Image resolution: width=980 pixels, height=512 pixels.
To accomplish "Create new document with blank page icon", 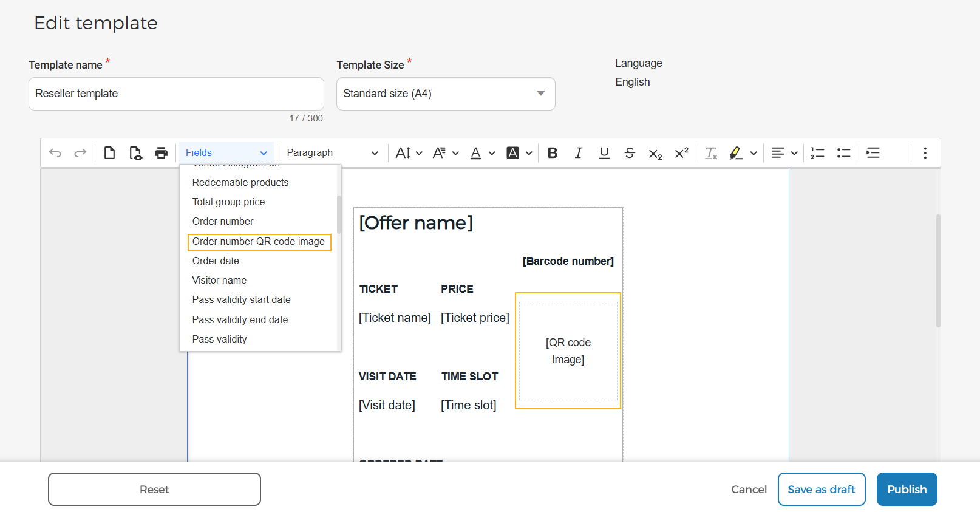I will 109,153.
